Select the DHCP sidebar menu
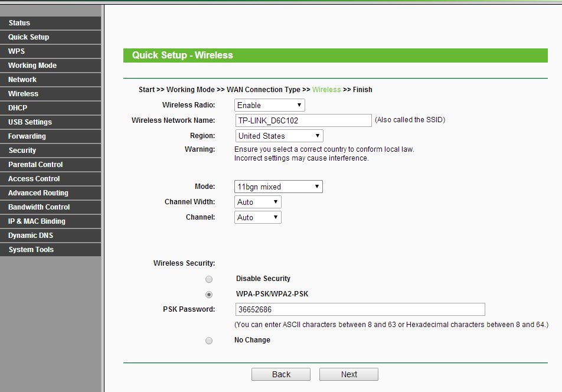The width and height of the screenshot is (562, 392). click(x=50, y=108)
